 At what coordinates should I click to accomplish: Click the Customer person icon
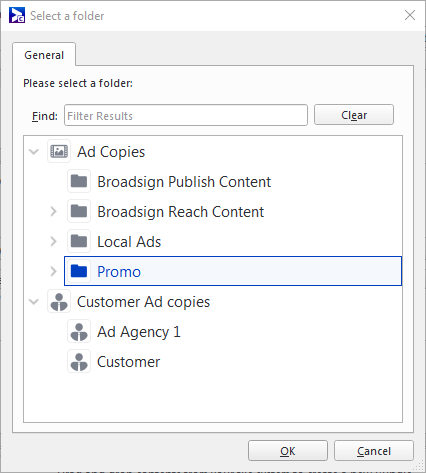point(79,361)
